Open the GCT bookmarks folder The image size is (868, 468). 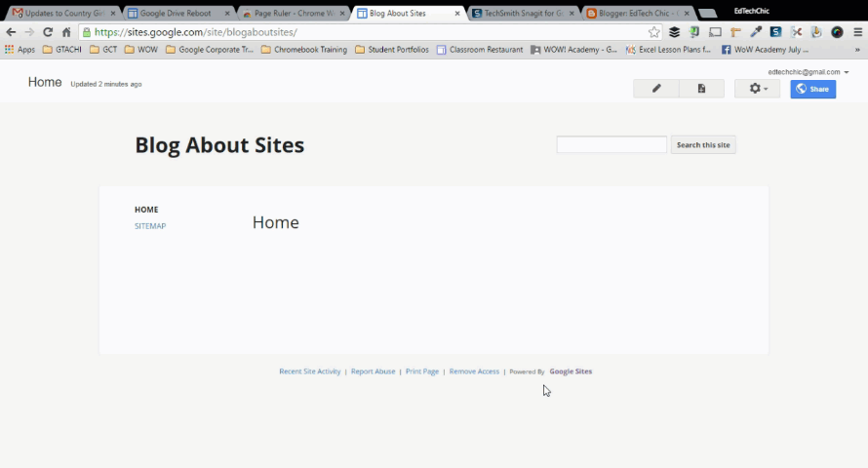103,49
